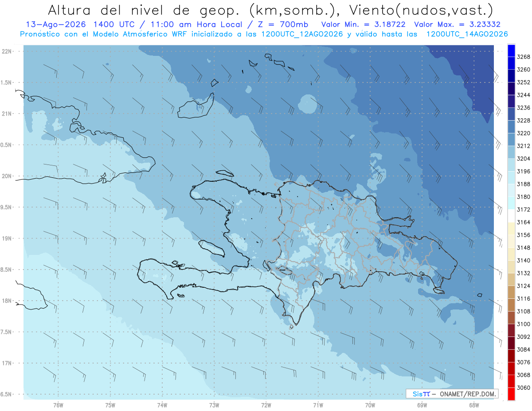Select the '20N' latitude label
Image resolution: width=532 pixels, height=411 pixels.
pos(6,176)
